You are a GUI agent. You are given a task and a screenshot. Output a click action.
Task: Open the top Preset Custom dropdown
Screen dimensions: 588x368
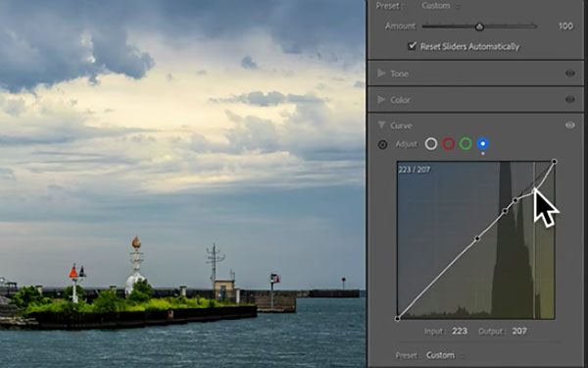pyautogui.click(x=440, y=6)
